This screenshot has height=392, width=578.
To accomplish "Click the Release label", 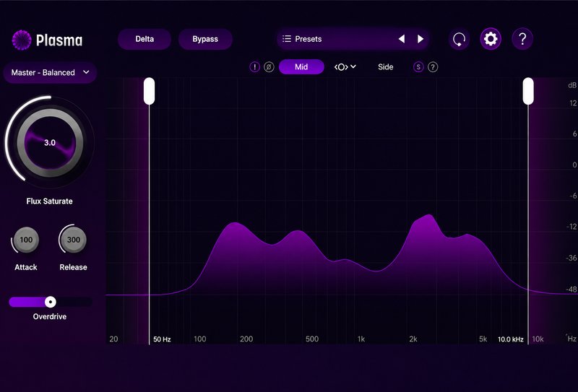I will tap(74, 267).
